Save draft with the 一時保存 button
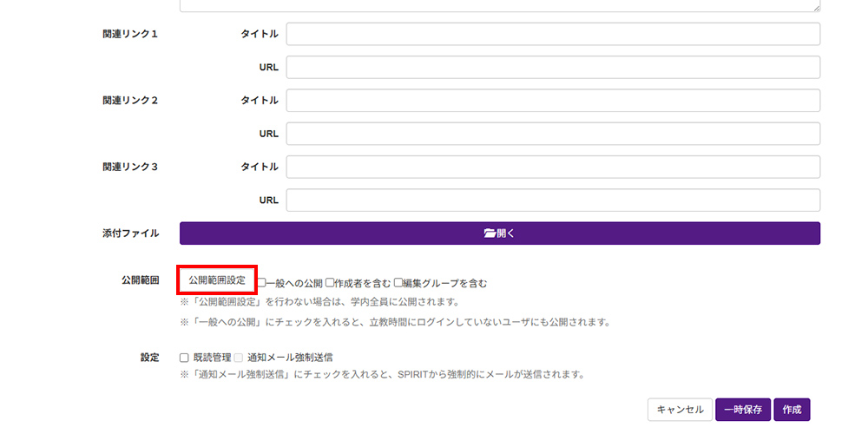This screenshot has height=434, width=868. click(743, 410)
